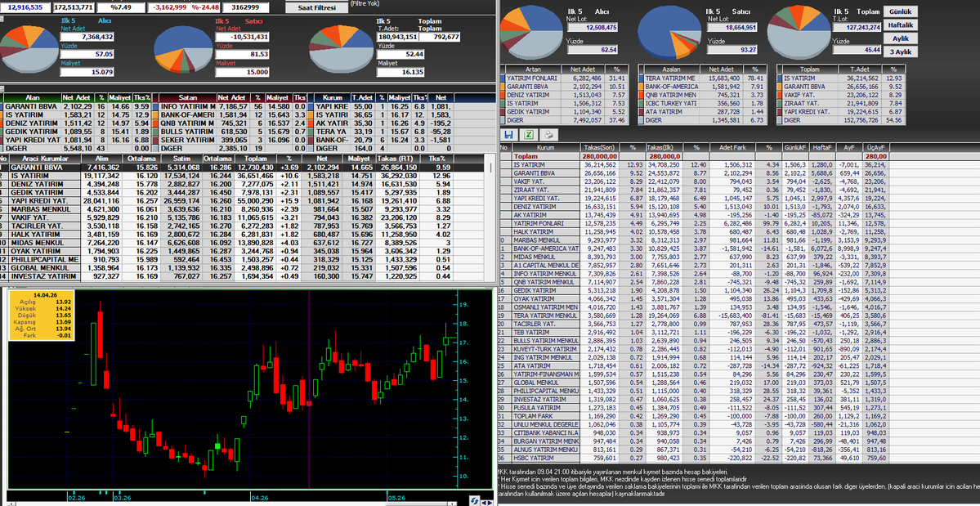The image size is (980, 506).
Task: Export table with the Excel icon
Action: [x=528, y=134]
